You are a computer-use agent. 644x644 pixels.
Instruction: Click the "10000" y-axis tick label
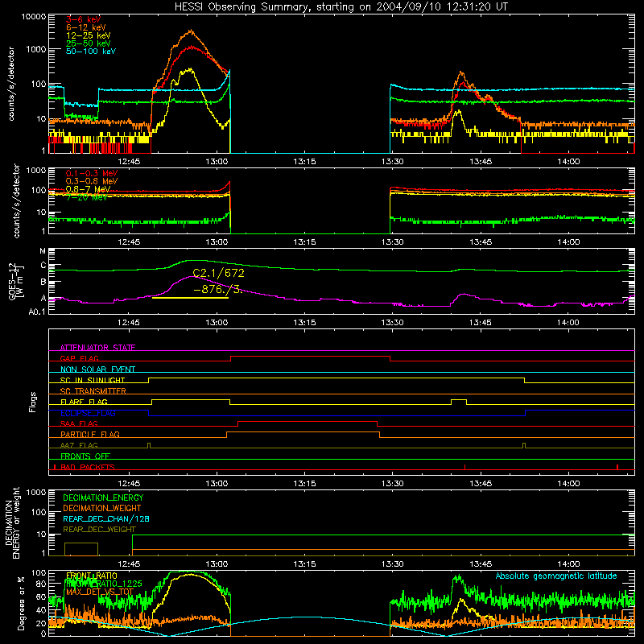(33, 17)
